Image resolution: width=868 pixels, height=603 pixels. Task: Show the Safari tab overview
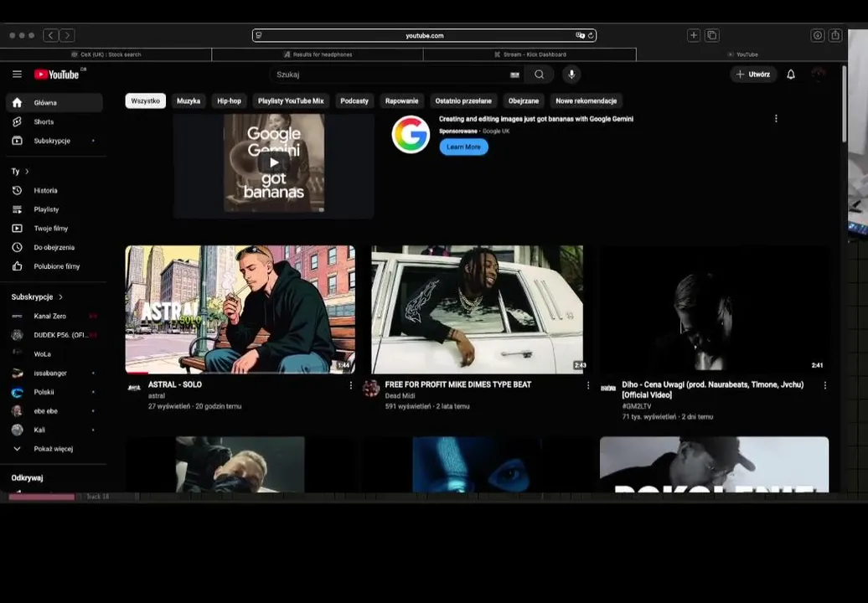click(712, 35)
